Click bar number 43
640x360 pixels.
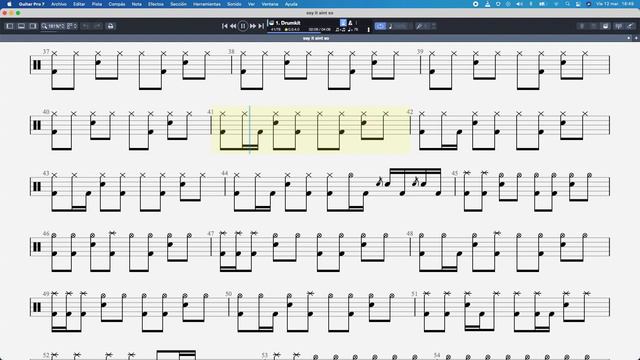(x=46, y=173)
